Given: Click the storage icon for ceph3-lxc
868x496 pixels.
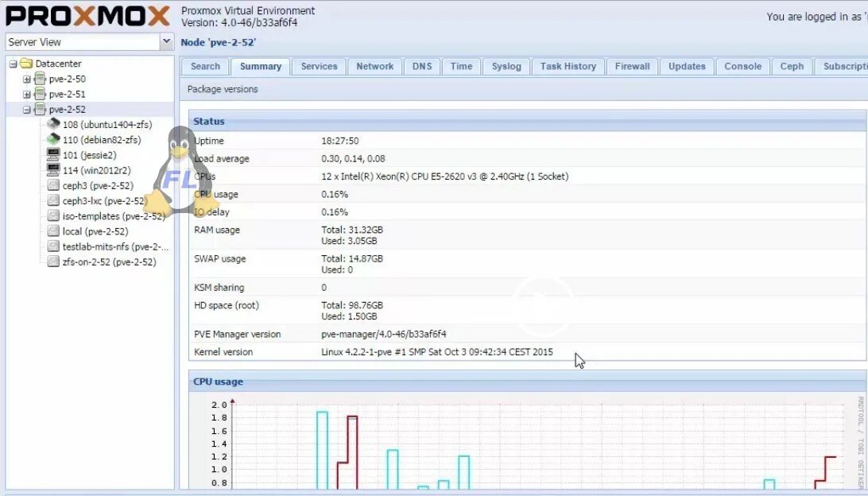Looking at the screenshot, I should [x=53, y=200].
